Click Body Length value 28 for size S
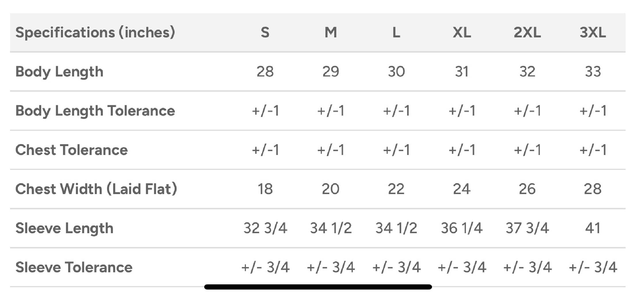Viewport: 644px width, 295px height. 265,72
